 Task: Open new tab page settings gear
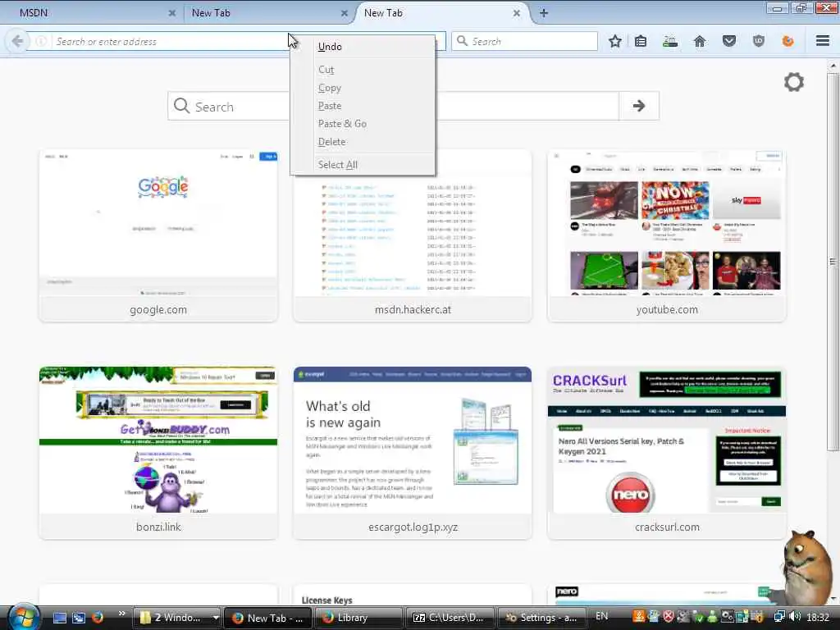(793, 82)
